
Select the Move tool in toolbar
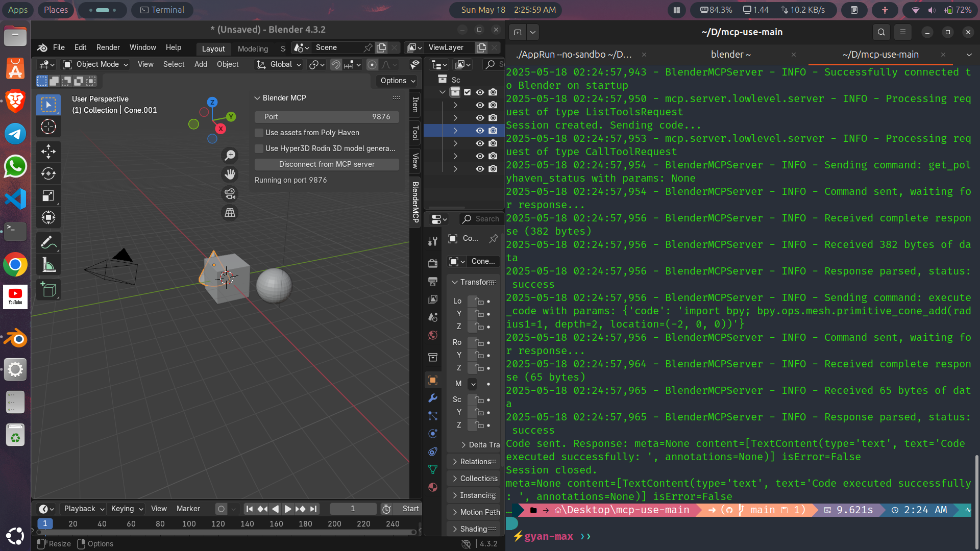(x=48, y=151)
